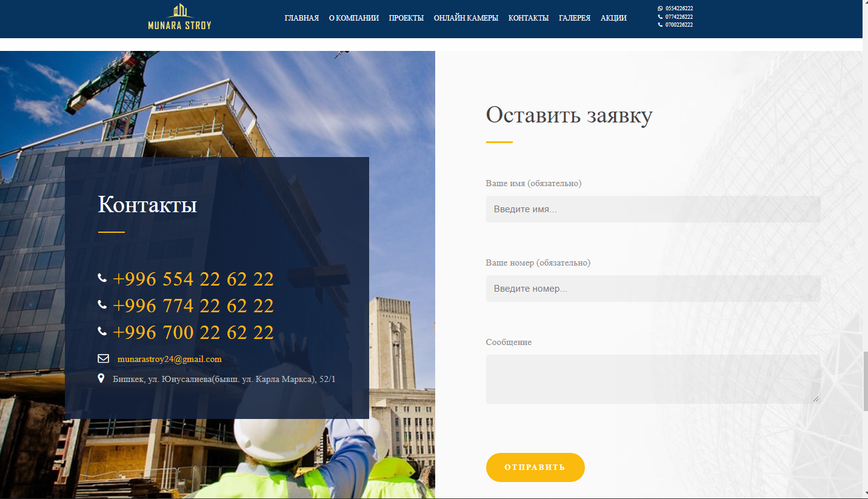
Task: Click the envelope icon beside the email
Action: 103,359
